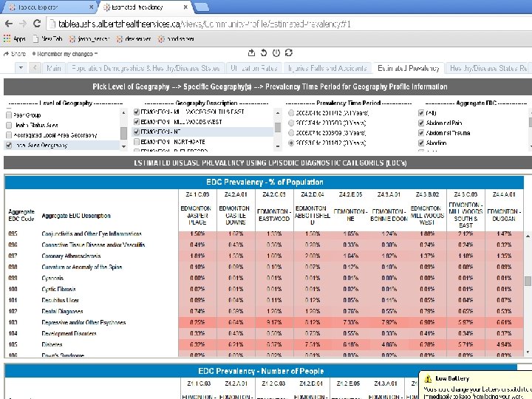Open the sheet tabs list dropdown
532x399 pixels.
point(21,68)
